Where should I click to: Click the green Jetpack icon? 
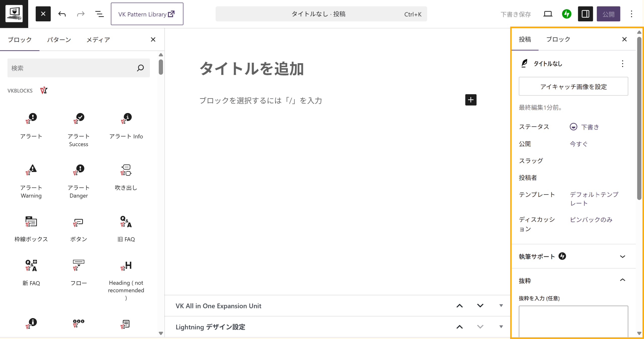[567, 14]
